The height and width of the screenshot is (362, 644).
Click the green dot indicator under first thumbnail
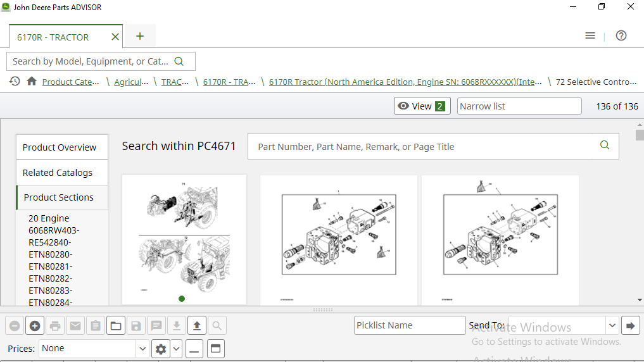coord(182,299)
